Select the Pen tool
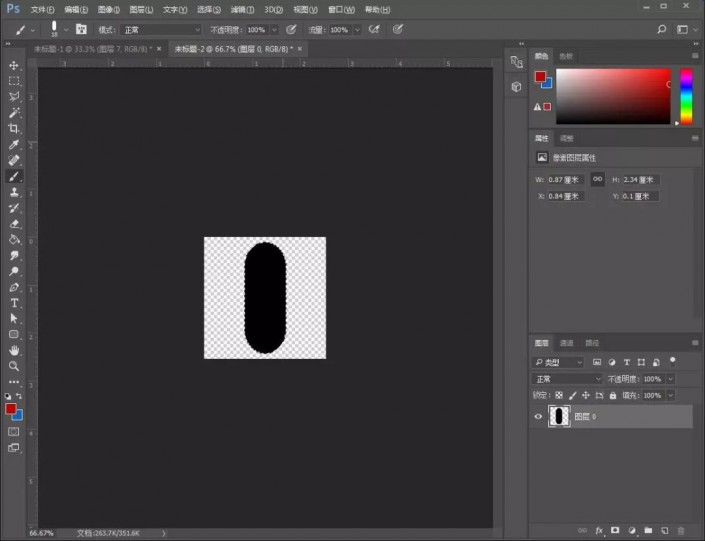 pyautogui.click(x=14, y=287)
